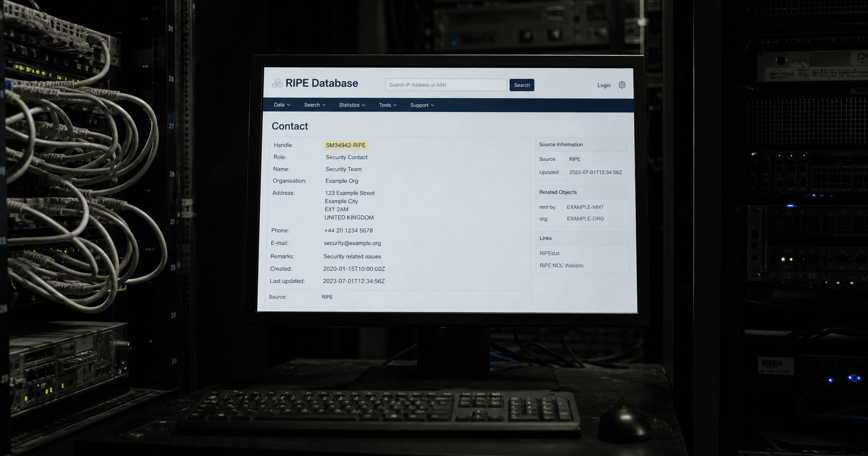Click the Login link
Image resolution: width=868 pixels, height=456 pixels.
point(604,85)
